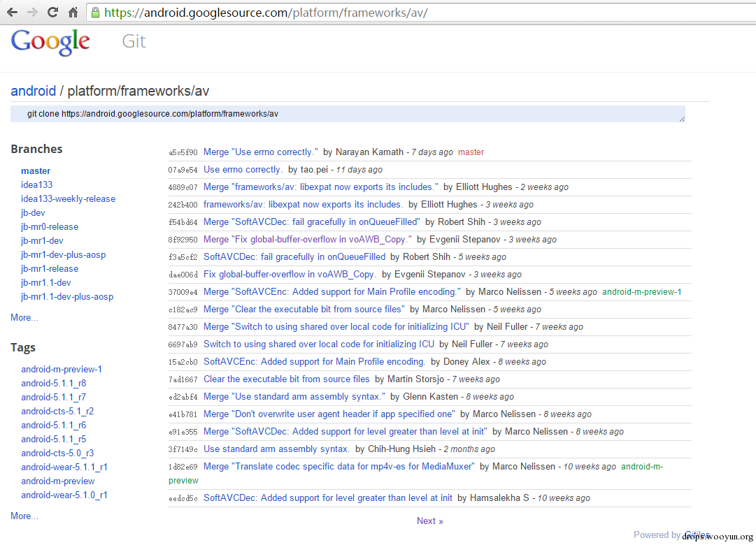756x545 pixels.
Task: Open commit hash a5c5f90
Action: pos(183,152)
